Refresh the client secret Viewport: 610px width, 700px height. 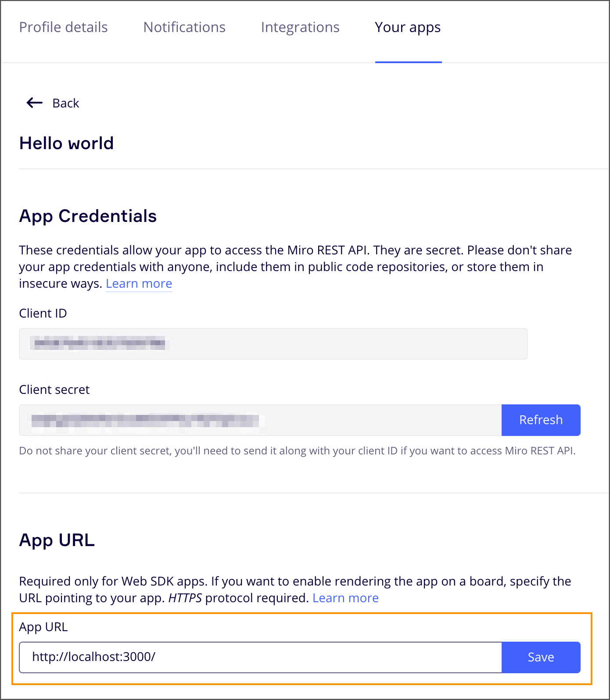coord(541,420)
